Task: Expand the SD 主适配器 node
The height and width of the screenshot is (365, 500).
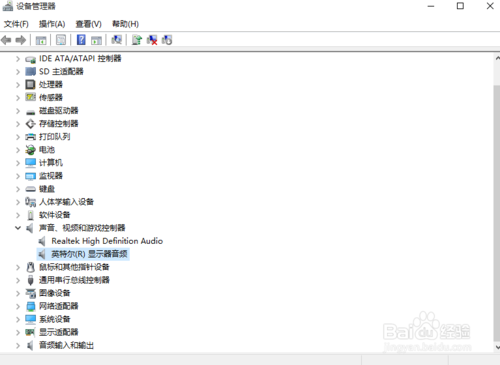Action: tap(18, 72)
